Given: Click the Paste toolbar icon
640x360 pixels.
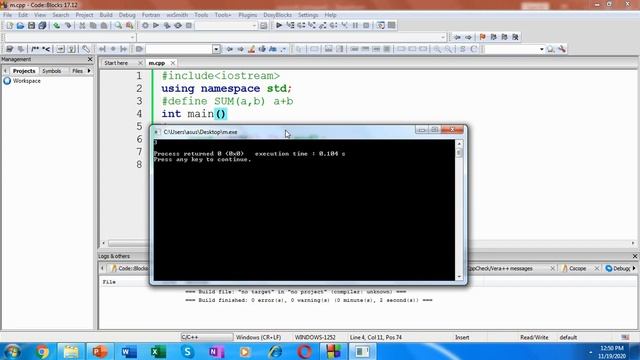Looking at the screenshot, I should coord(104,26).
